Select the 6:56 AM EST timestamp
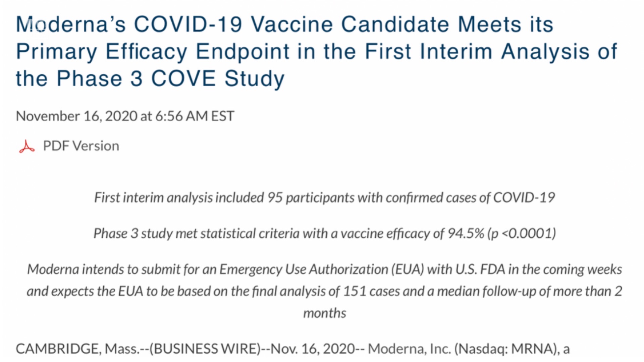 point(195,116)
